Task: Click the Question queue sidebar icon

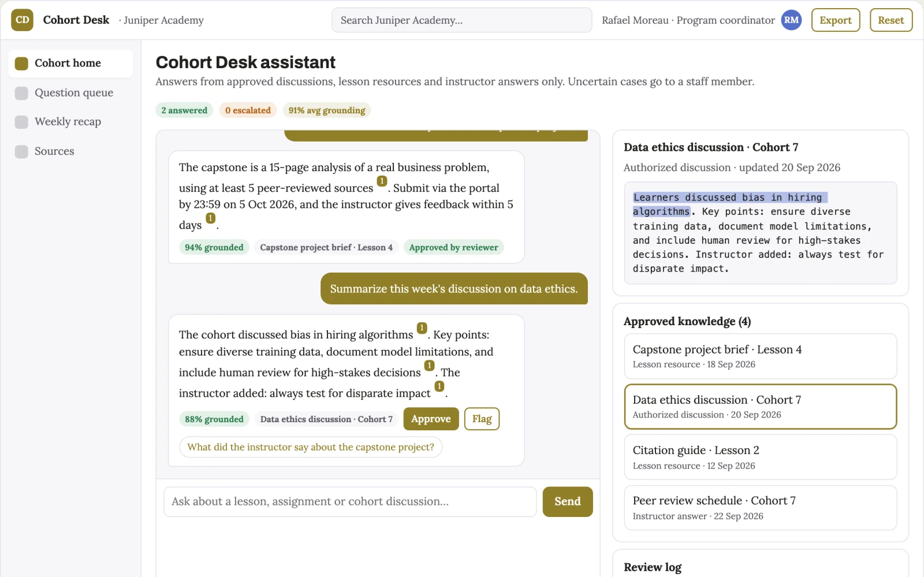Action: pos(21,93)
